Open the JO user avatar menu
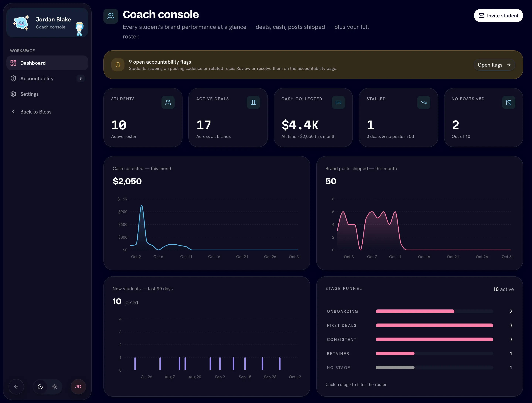Screen dimensions: 532x403 tap(78, 387)
